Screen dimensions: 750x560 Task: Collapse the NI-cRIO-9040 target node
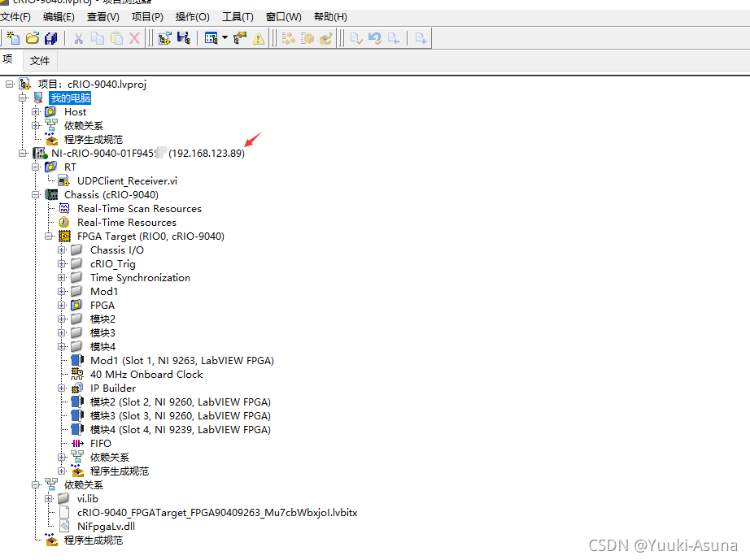click(23, 154)
